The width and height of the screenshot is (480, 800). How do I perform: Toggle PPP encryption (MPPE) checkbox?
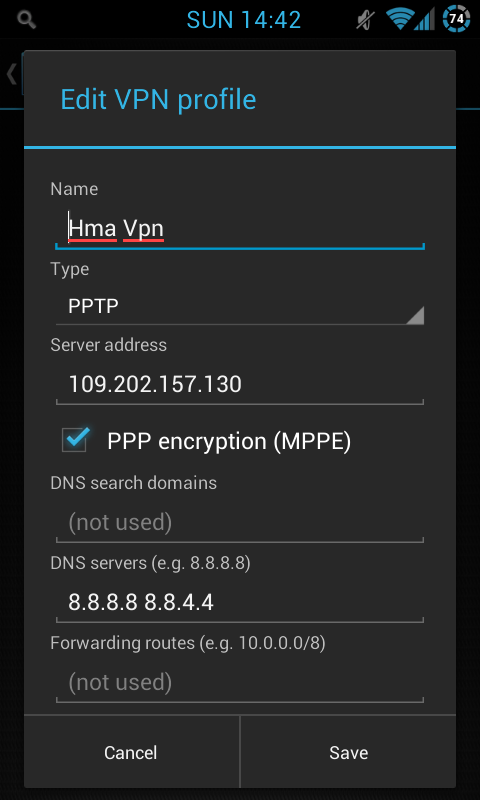click(75, 439)
